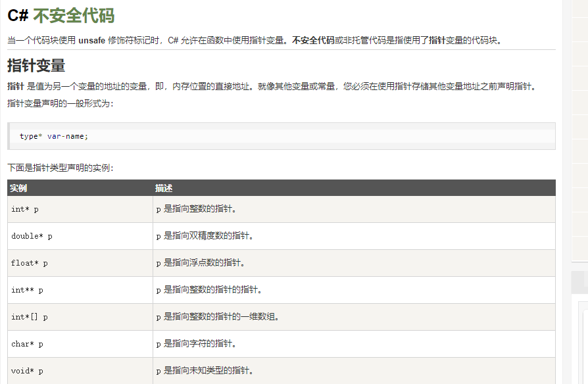Select the "int*[] p" table cell
The height and width of the screenshot is (384, 588).
(80, 317)
